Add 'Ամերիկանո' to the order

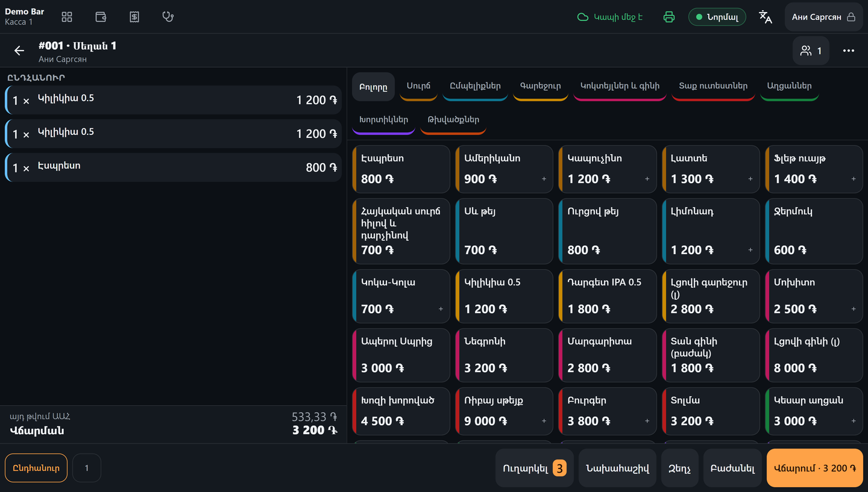505,169
